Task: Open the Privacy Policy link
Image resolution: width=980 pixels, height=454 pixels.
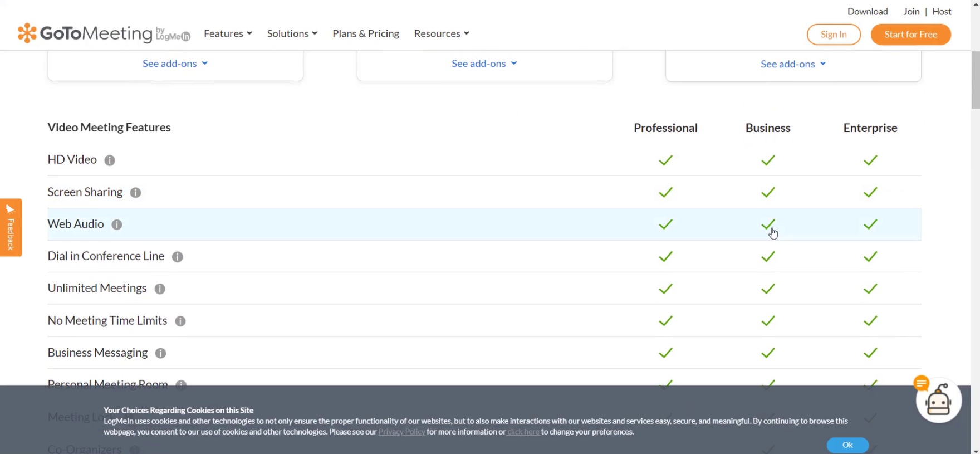Action: [401, 432]
